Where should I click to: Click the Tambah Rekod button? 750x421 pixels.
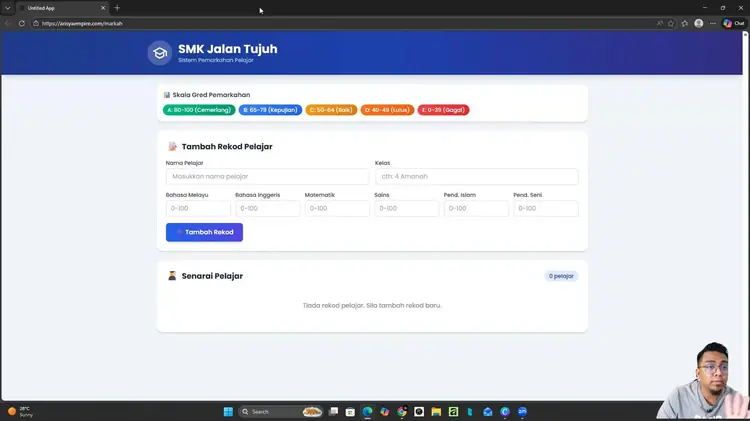pyautogui.click(x=204, y=232)
